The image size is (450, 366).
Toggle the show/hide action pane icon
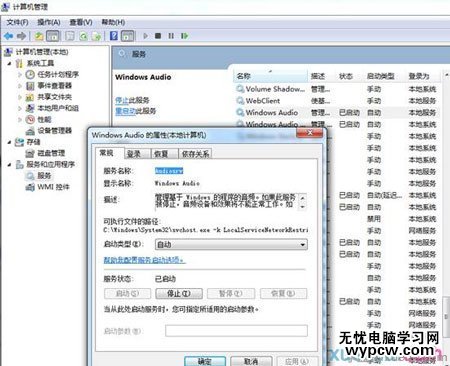pos(128,36)
